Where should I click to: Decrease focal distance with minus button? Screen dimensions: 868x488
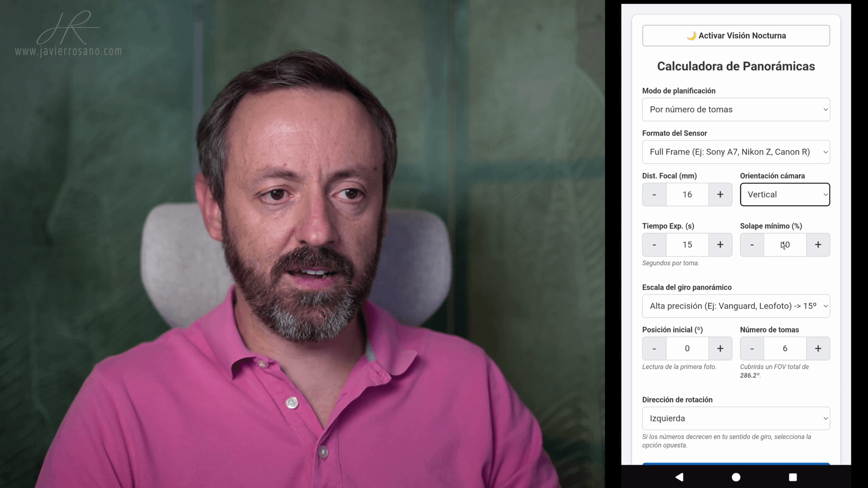click(654, 194)
